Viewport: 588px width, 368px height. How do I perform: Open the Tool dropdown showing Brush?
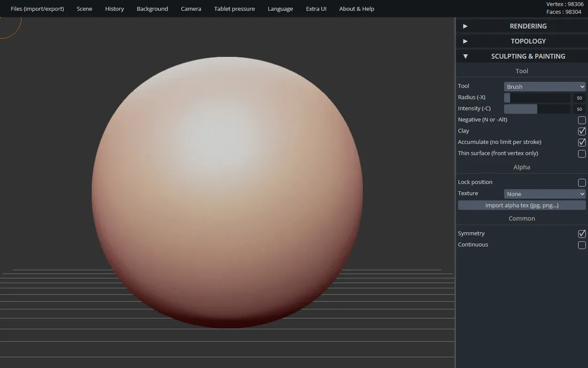545,87
